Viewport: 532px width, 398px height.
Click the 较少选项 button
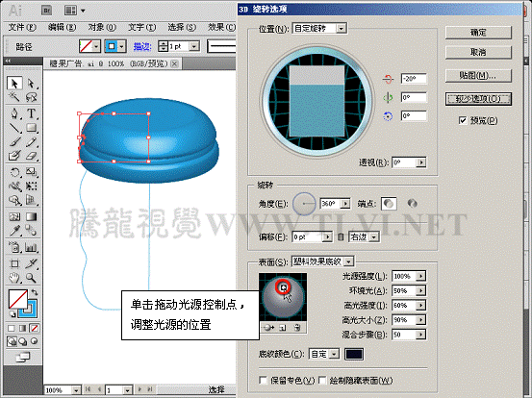click(x=478, y=99)
